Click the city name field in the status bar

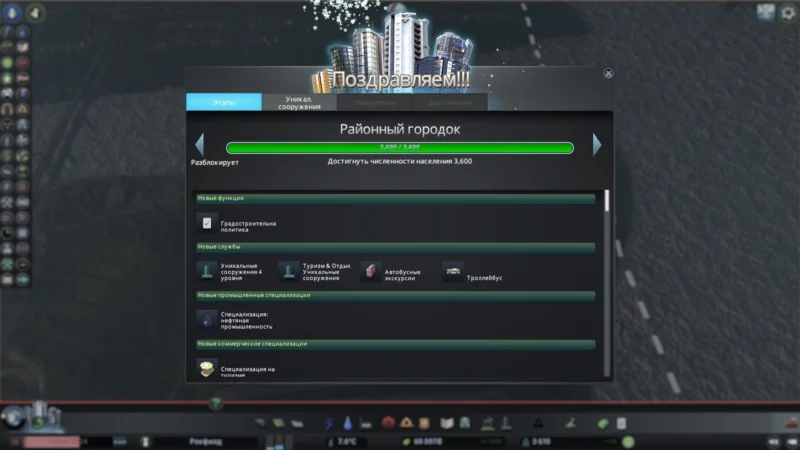pos(205,442)
